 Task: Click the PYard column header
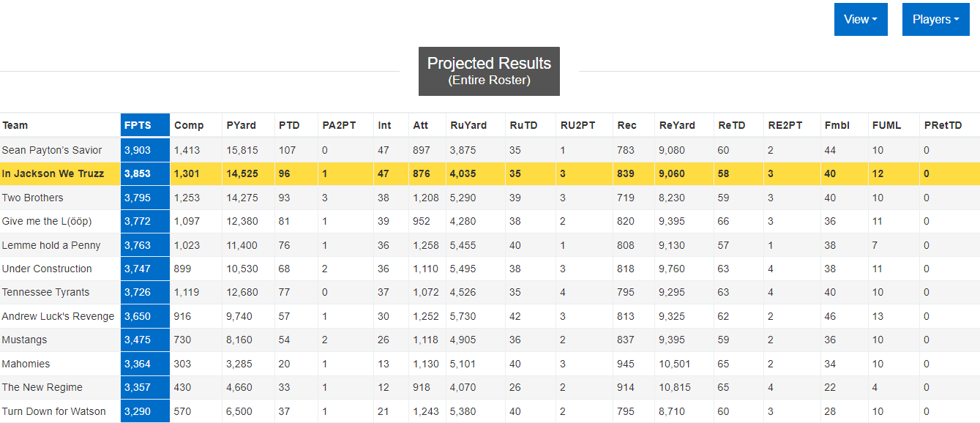(x=242, y=125)
